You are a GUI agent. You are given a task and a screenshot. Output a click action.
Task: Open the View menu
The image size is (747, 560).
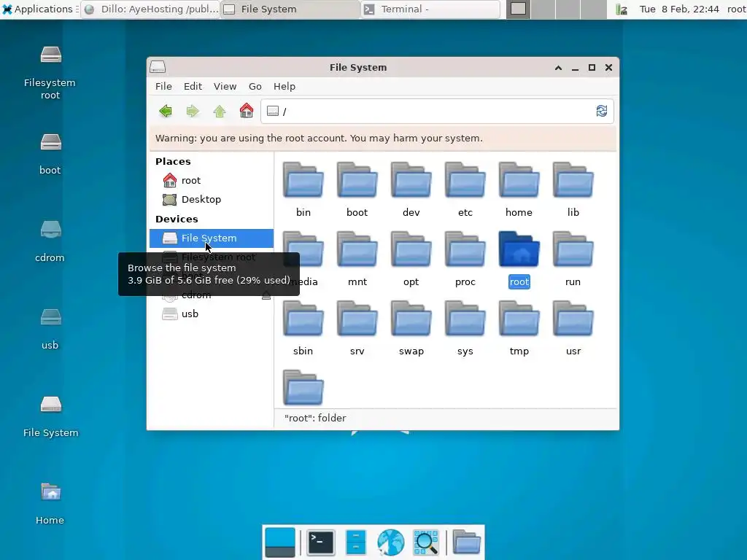point(225,86)
